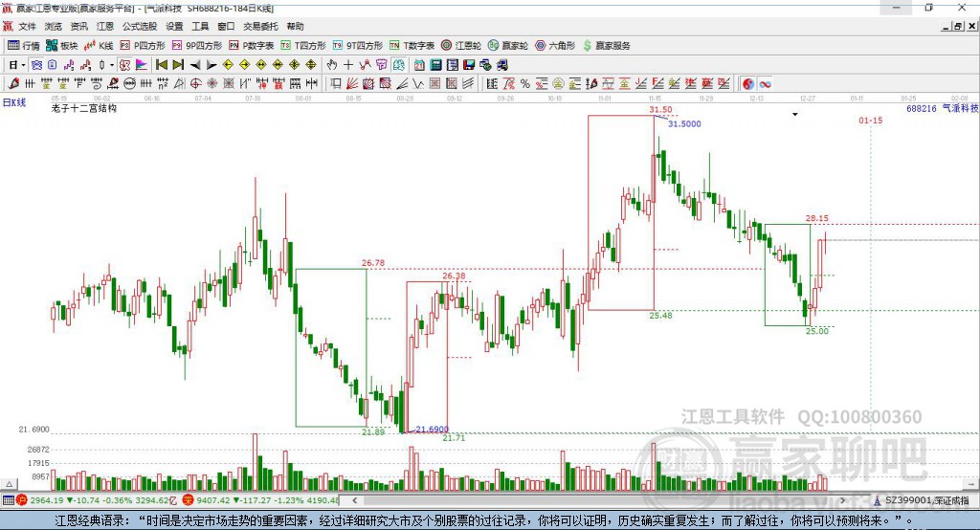Jump to first bar with skip-back icon
980x530 pixels.
161,65
